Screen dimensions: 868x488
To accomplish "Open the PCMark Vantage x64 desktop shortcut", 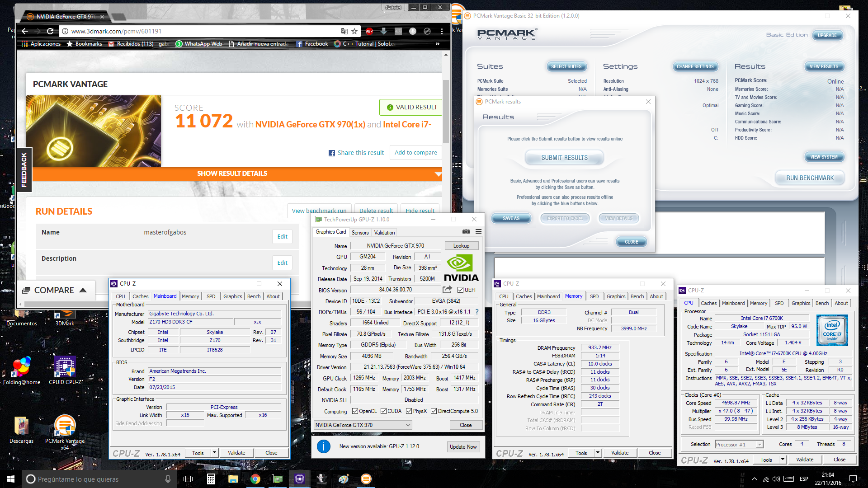I will [65, 432].
